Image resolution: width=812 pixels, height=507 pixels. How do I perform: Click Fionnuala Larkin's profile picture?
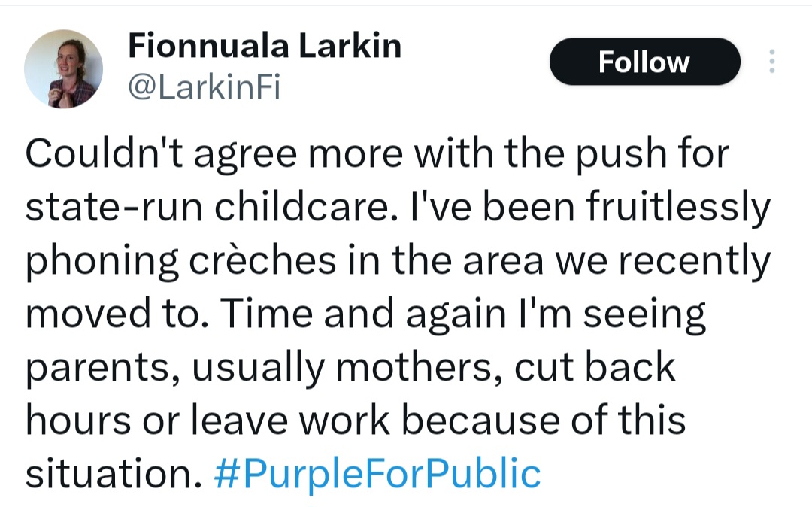(x=63, y=69)
